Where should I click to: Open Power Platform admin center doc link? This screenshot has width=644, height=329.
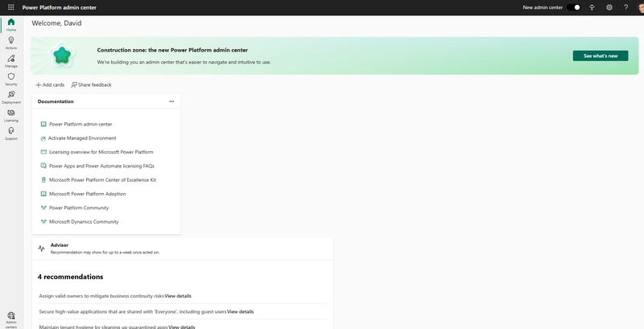click(80, 124)
